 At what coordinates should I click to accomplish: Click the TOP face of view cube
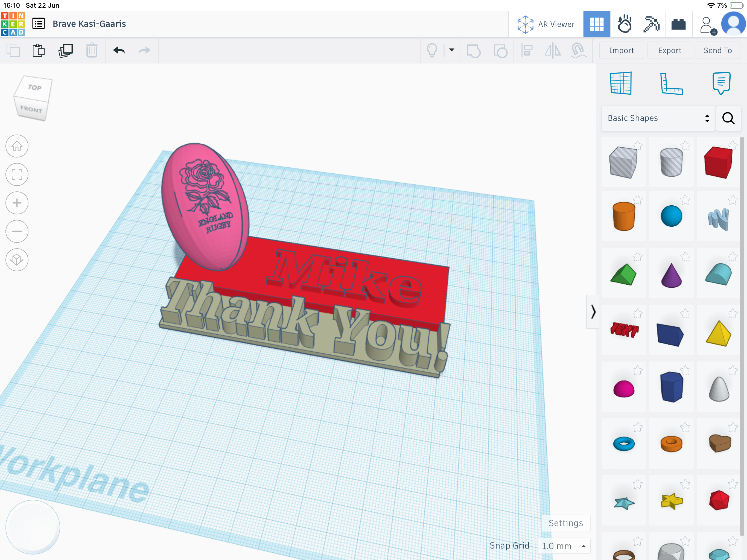point(35,87)
